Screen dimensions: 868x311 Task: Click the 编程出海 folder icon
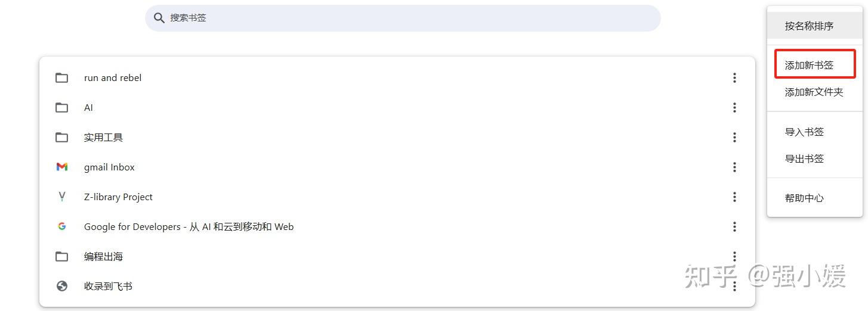[x=62, y=257]
